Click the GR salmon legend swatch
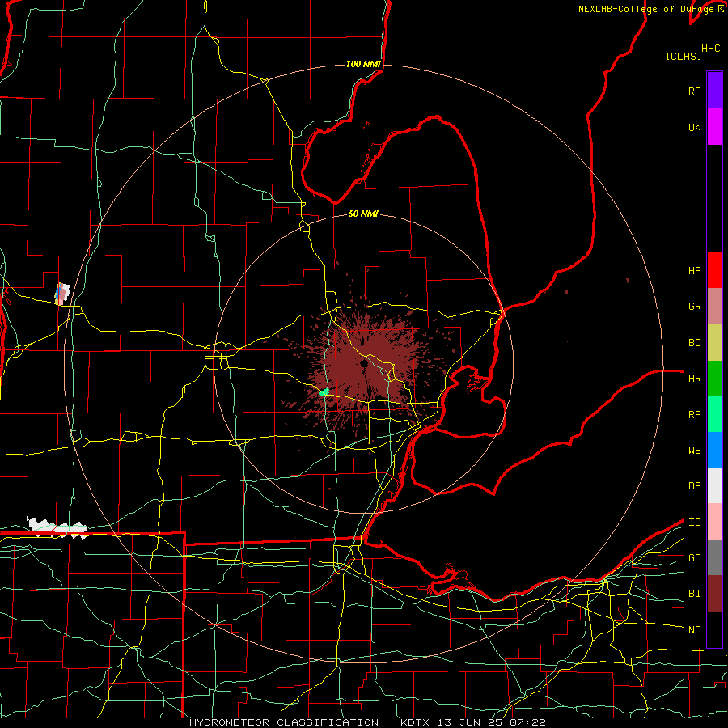This screenshot has width=728, height=728. pyautogui.click(x=714, y=307)
